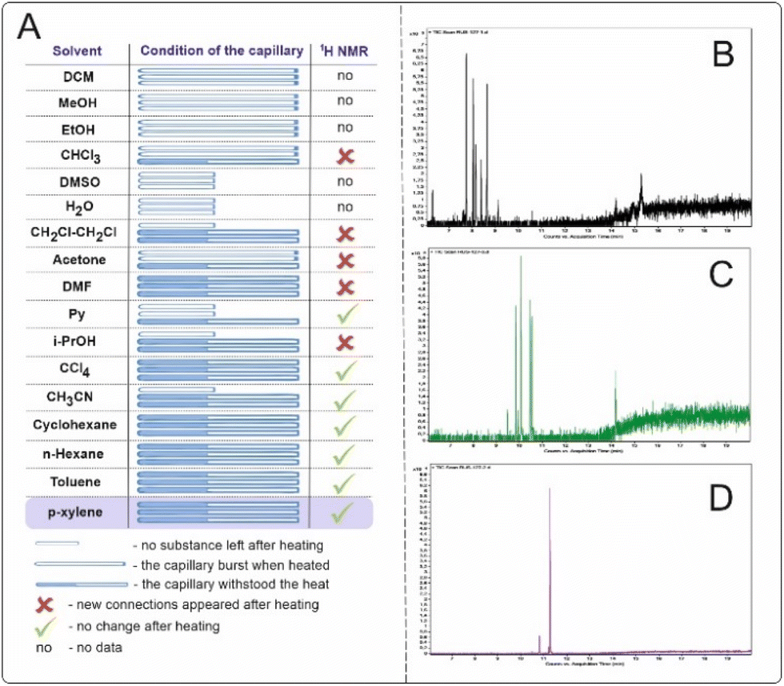Screen dimensions: 784x686
Task: Select the "CH3CN" solvent label
Action: pyautogui.click(x=70, y=397)
